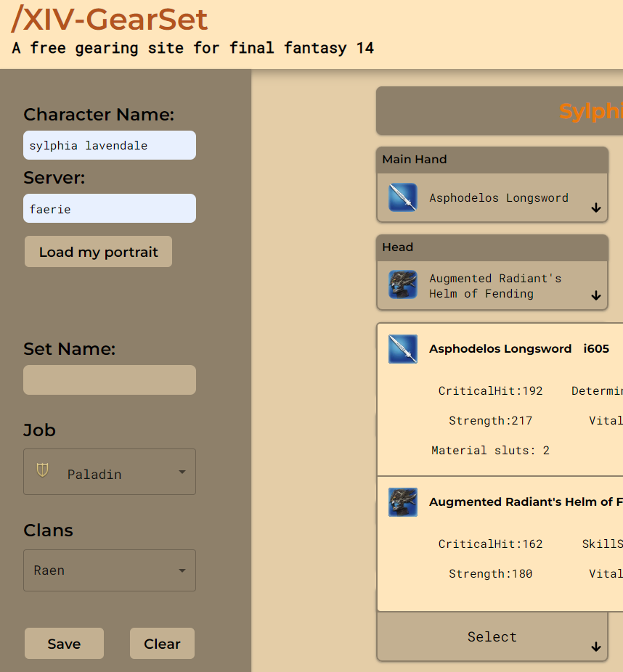Image resolution: width=623 pixels, height=672 pixels.
Task: Click the bold Augmented Radiant's Helm card title
Action: (526, 502)
